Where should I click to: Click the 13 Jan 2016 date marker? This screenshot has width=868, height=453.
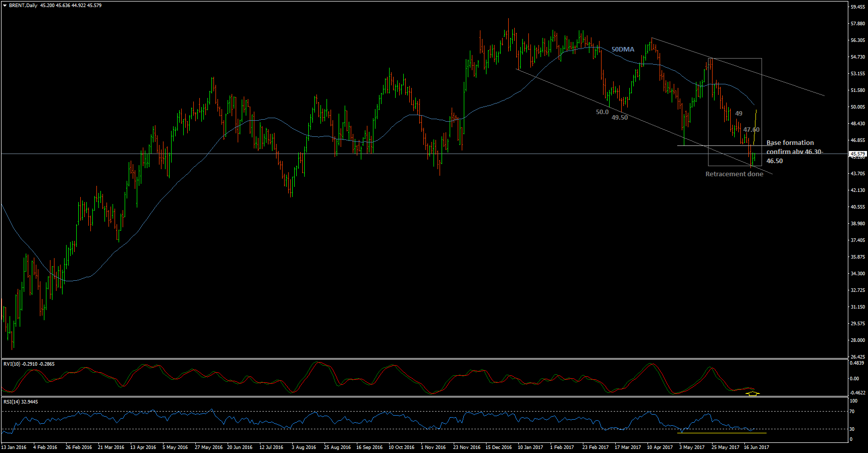(14, 447)
